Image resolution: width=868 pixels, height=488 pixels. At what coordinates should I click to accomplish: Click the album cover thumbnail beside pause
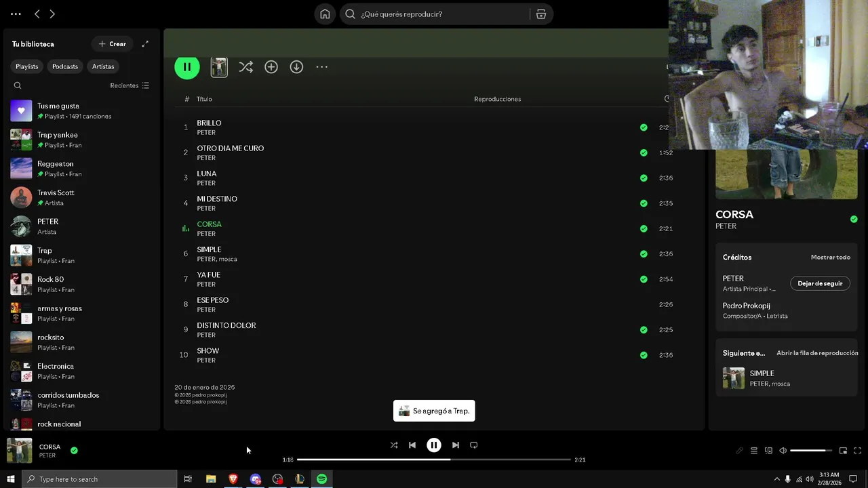[219, 66]
